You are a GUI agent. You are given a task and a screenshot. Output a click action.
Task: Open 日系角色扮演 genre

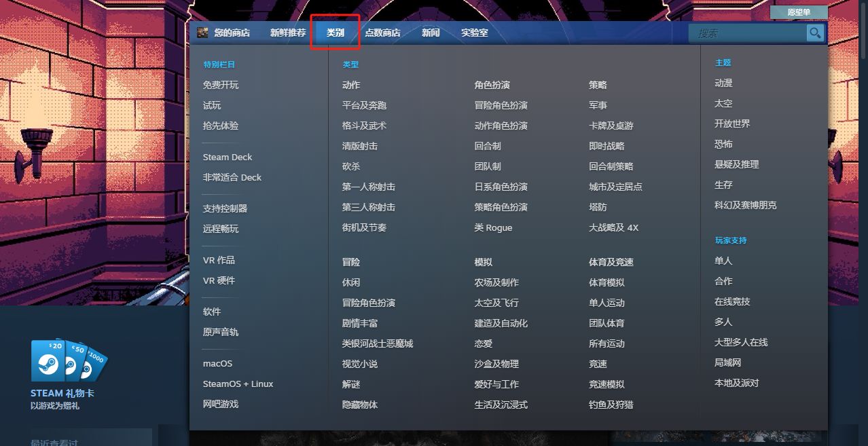click(x=501, y=187)
